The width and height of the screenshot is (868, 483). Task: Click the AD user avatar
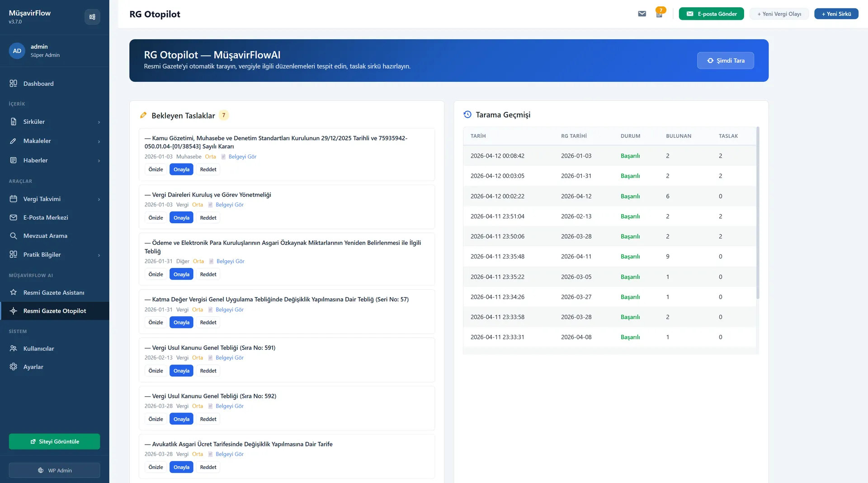(x=17, y=51)
